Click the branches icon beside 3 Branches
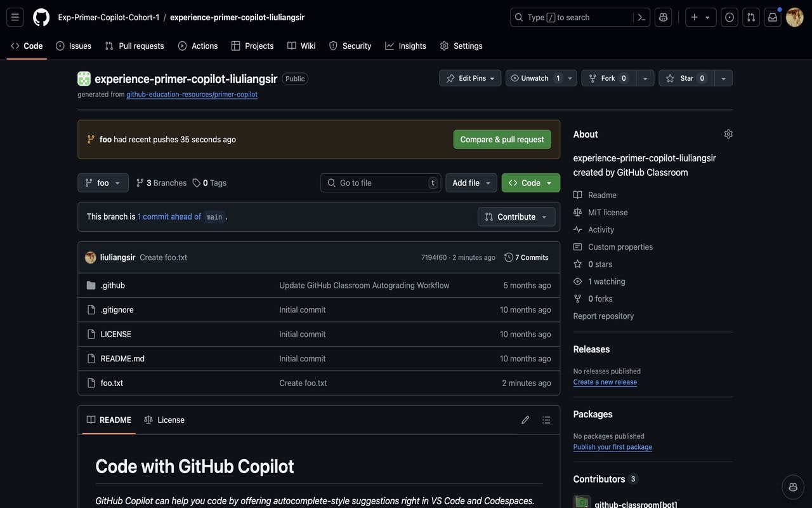 tap(140, 183)
